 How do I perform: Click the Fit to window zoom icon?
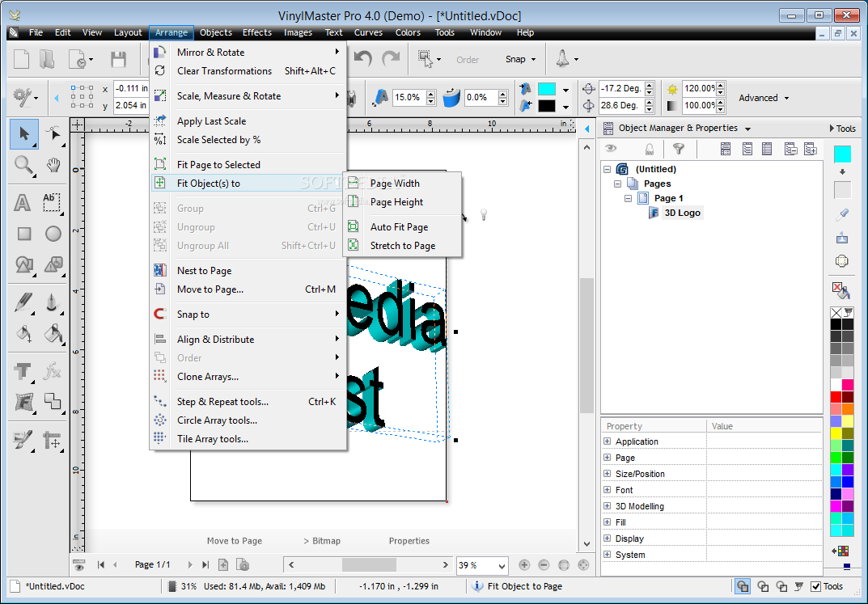(x=564, y=564)
